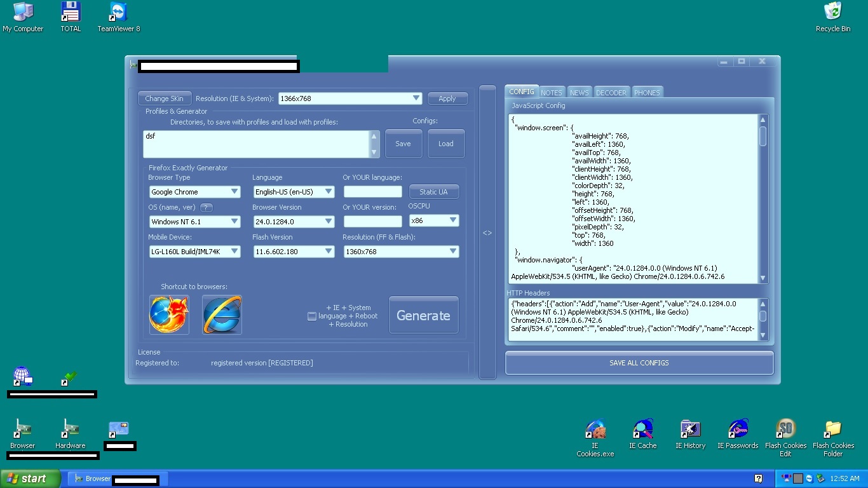
Task: Click the JavaScript Config scrollbar thumb
Action: pyautogui.click(x=763, y=136)
